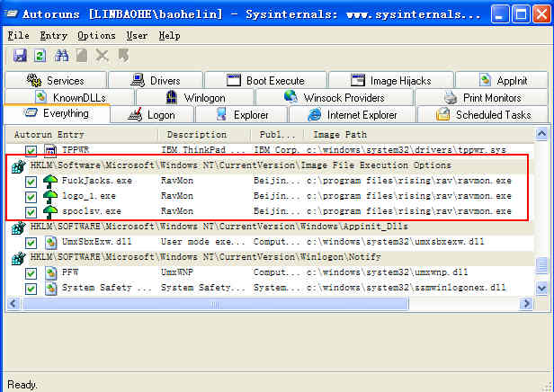The width and height of the screenshot is (554, 392).
Task: Switch to the Print Monitors tab
Action: tap(482, 97)
